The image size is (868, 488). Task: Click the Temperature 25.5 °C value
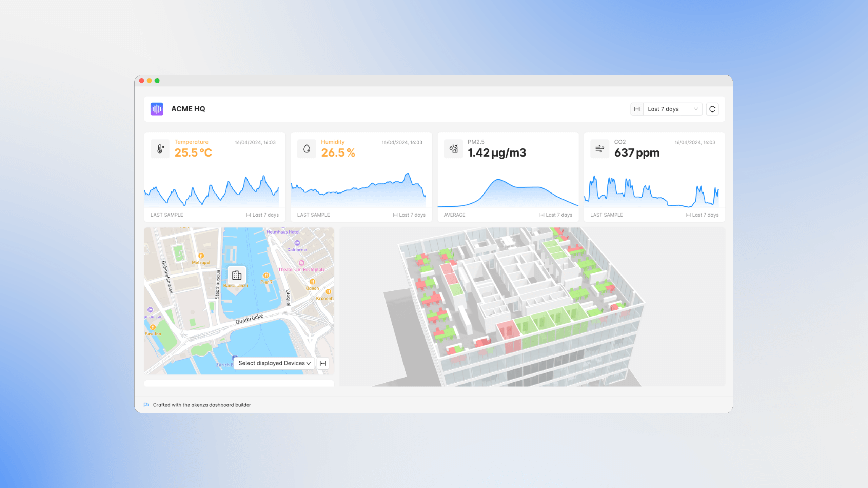193,153
